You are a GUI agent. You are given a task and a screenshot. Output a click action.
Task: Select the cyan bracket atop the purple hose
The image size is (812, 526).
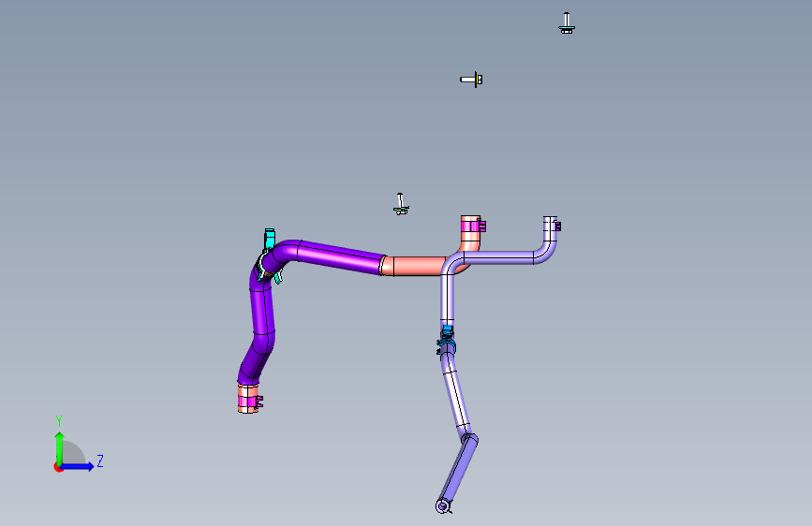click(270, 238)
